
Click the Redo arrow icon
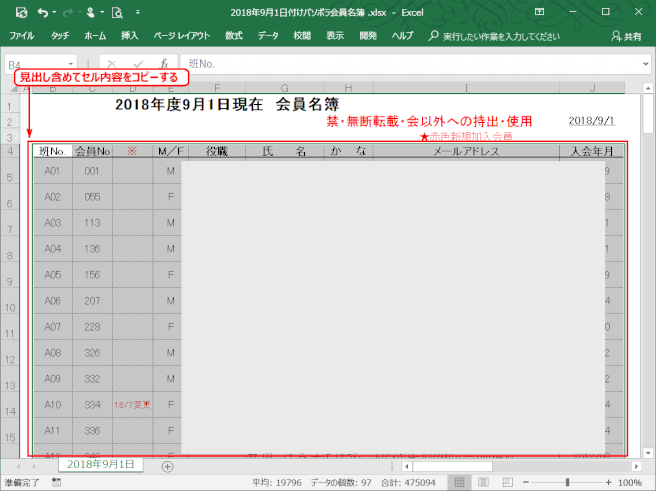coord(67,13)
